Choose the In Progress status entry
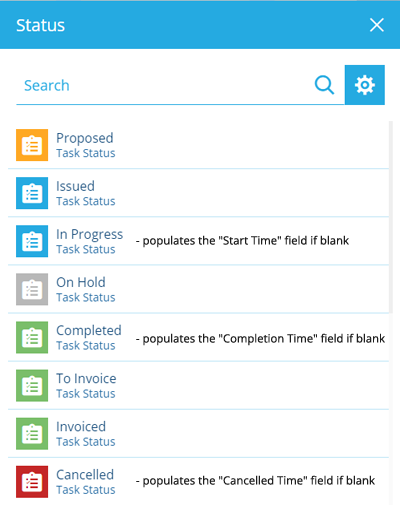Viewport: 400px width, 505px height. (x=198, y=241)
